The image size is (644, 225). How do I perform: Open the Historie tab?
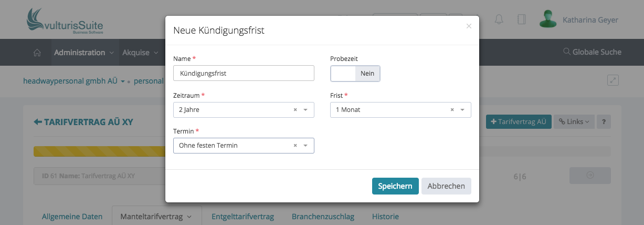click(385, 216)
